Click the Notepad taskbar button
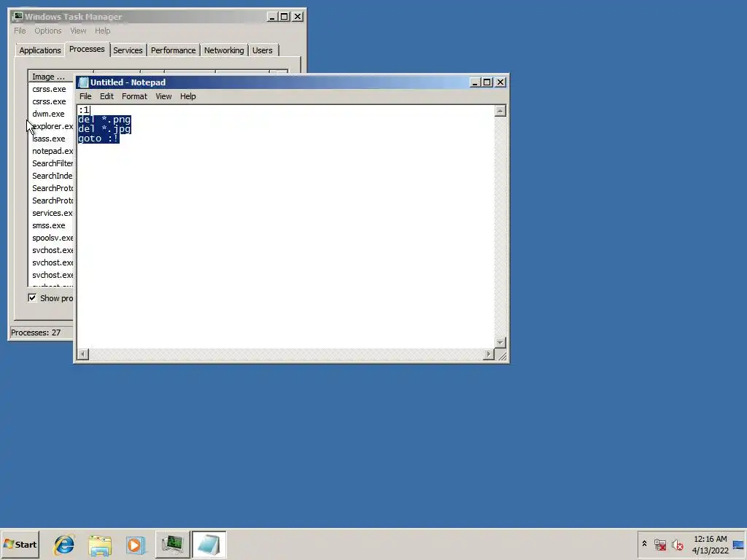Screen dimensions: 747x560 pyautogui.click(x=209, y=544)
